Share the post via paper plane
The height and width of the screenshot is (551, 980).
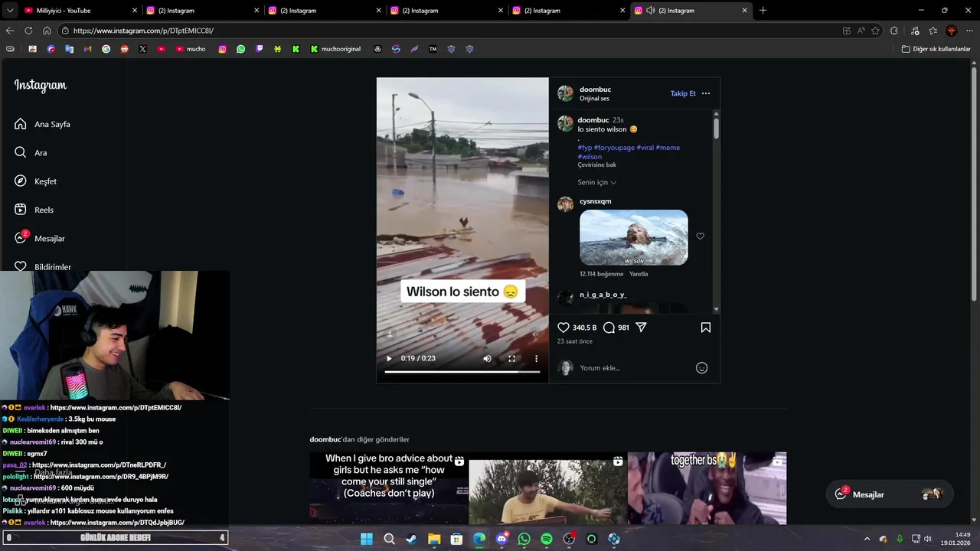(x=641, y=328)
